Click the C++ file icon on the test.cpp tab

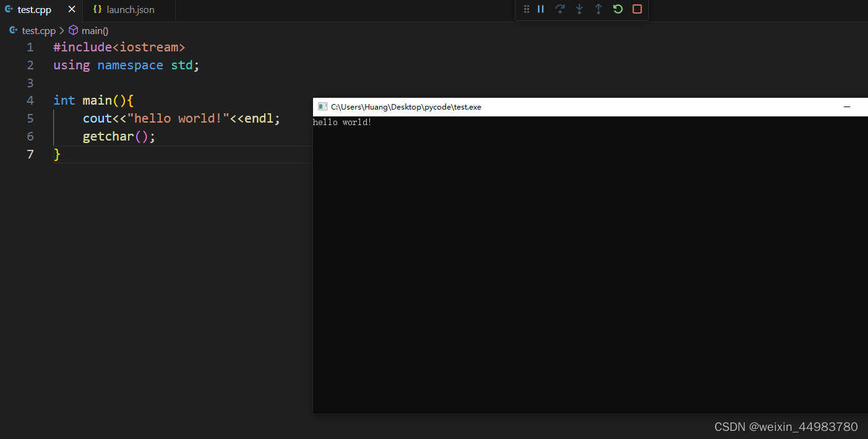pyautogui.click(x=9, y=9)
